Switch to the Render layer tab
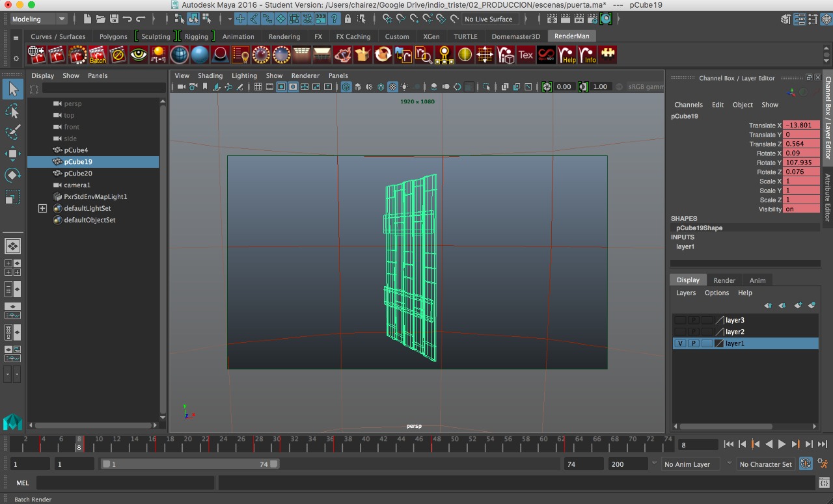 click(x=724, y=280)
